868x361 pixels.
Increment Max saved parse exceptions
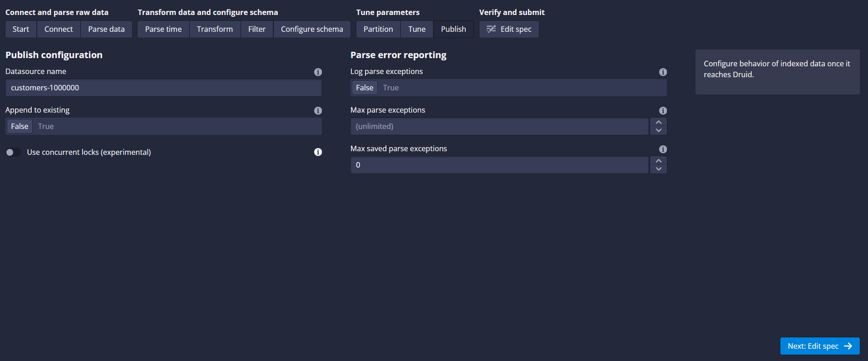point(658,161)
